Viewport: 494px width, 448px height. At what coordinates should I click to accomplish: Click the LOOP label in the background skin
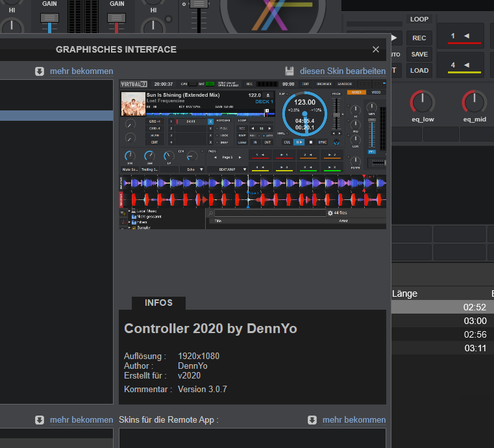point(419,19)
